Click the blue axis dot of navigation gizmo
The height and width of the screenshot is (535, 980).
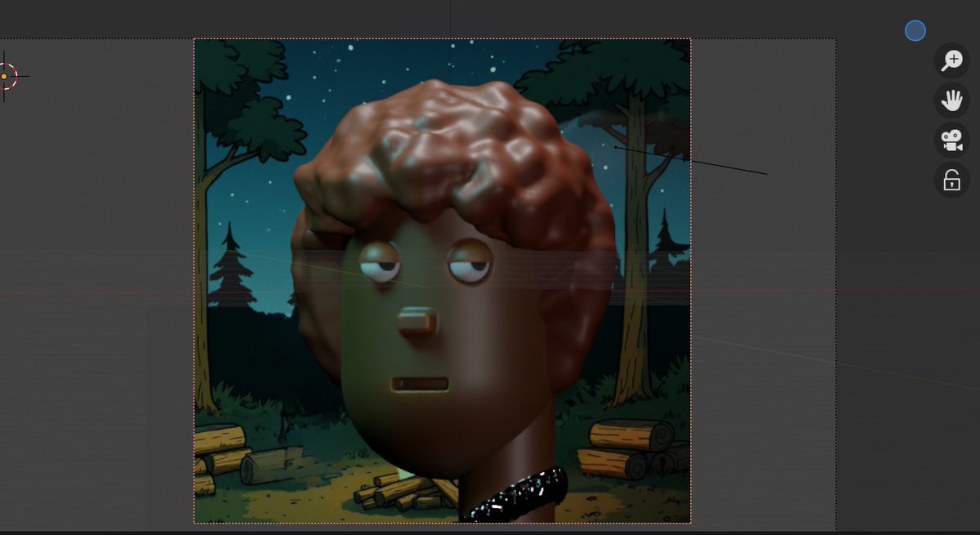point(915,31)
